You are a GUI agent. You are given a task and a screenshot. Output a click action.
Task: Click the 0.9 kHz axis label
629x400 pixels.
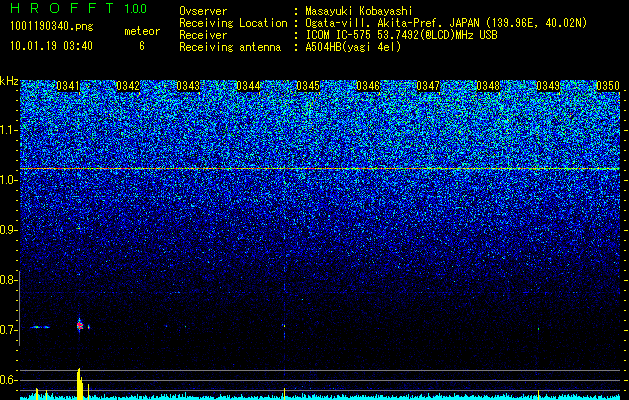point(9,230)
